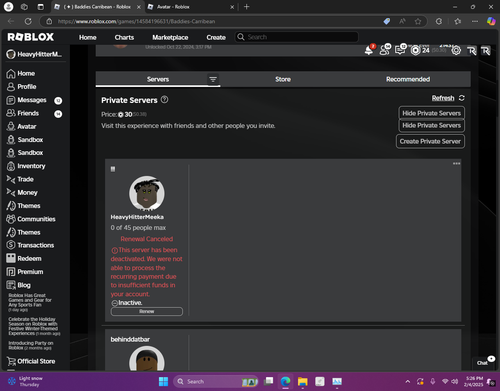
Task: Open the Edge Copilot icon
Action: pos(491,21)
